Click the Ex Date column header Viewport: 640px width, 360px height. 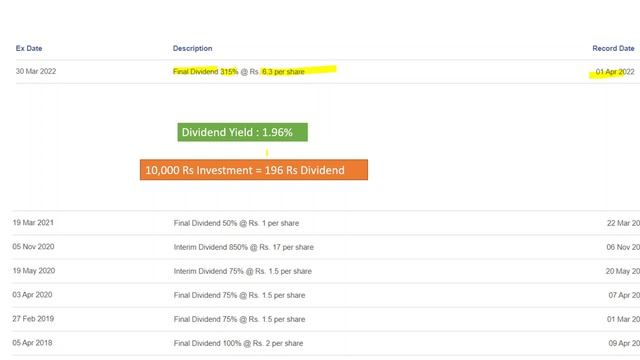point(29,48)
